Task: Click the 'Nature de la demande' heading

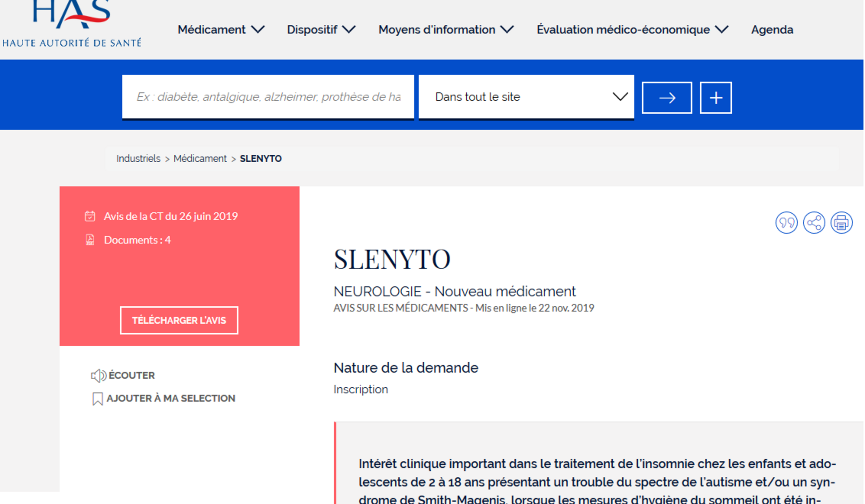Action: coord(406,368)
